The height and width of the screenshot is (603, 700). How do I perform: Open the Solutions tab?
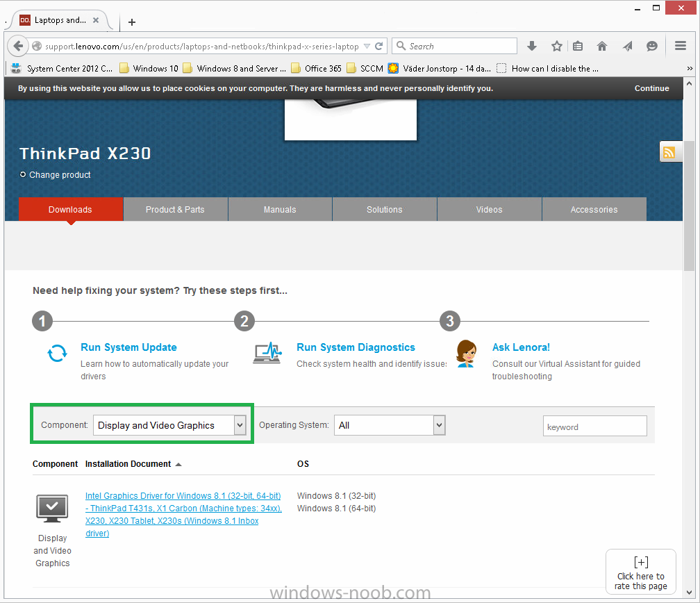coord(385,209)
